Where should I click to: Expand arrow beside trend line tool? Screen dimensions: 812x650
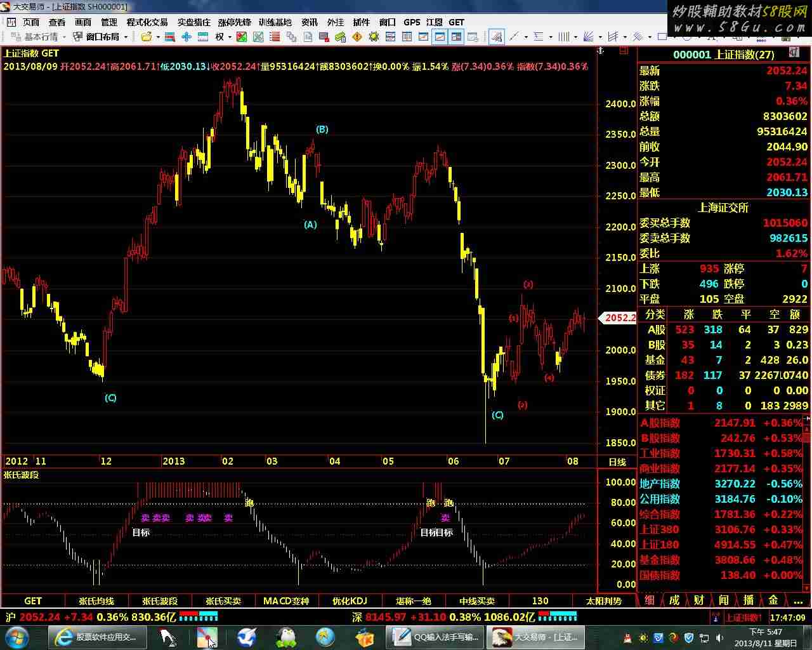pyautogui.click(x=526, y=37)
